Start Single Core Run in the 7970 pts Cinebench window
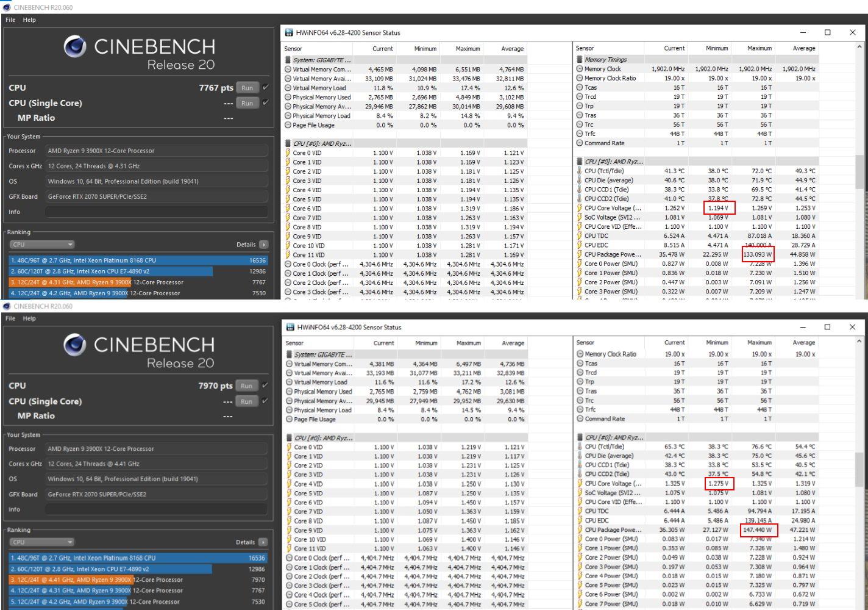 pyautogui.click(x=246, y=401)
